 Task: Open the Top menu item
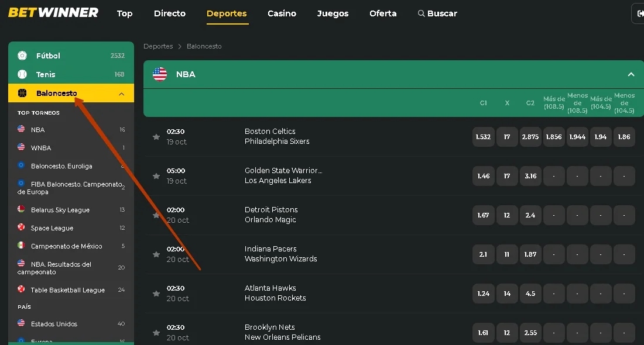click(x=125, y=13)
